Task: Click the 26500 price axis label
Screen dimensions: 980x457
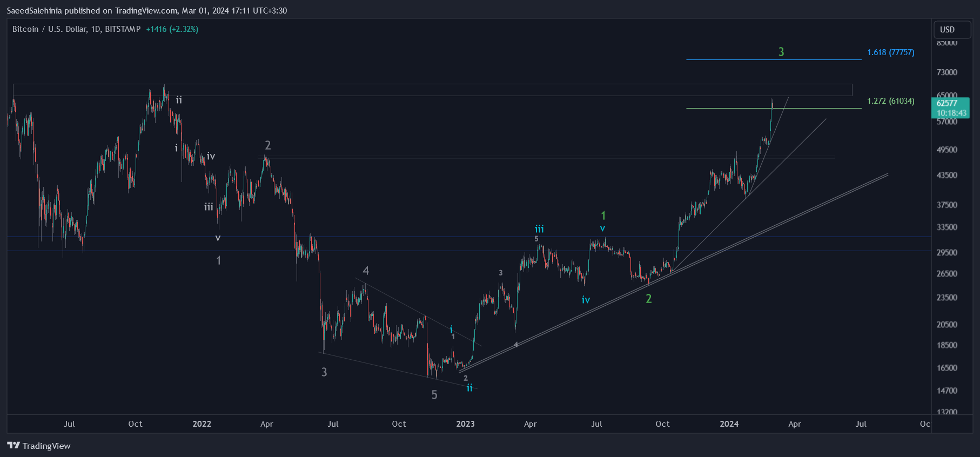Action: [947, 273]
